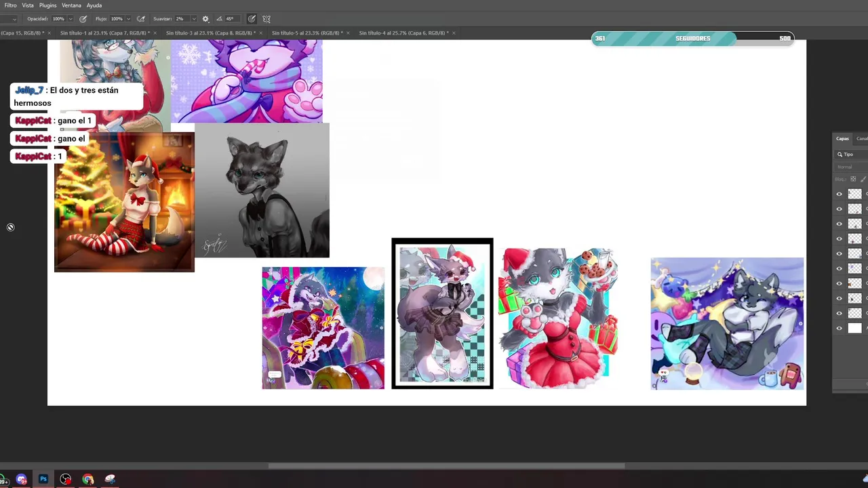
Task: Open the Flujo percentage dropdown
Action: [128, 19]
